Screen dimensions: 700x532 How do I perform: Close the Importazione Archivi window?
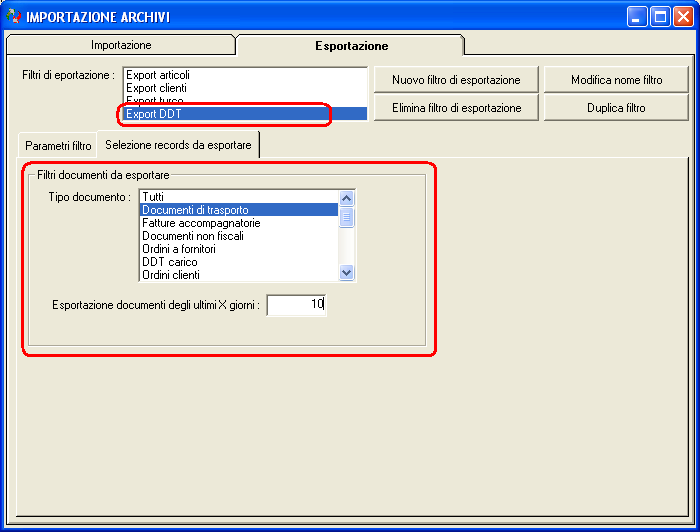point(683,17)
